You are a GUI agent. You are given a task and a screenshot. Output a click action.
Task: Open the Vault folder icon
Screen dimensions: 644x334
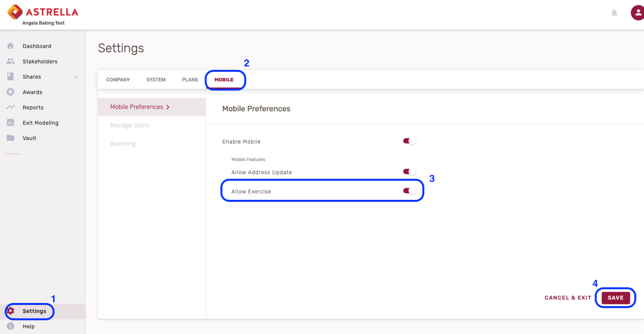click(10, 138)
